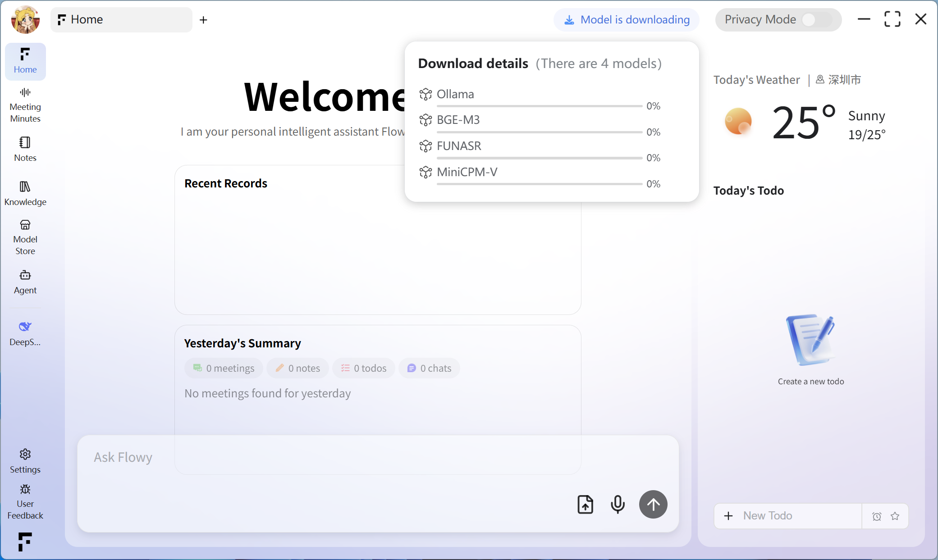938x560 pixels.
Task: Open the Notes section
Action: pos(25,149)
